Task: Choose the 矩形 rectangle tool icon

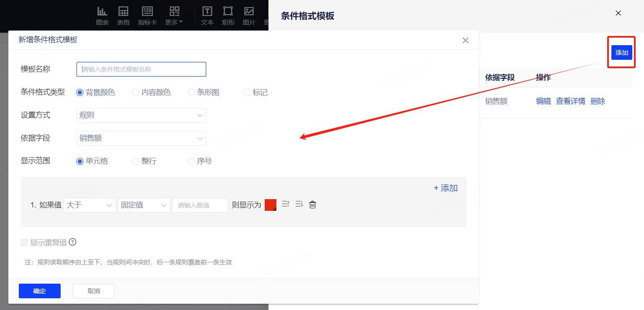Action: (x=228, y=12)
